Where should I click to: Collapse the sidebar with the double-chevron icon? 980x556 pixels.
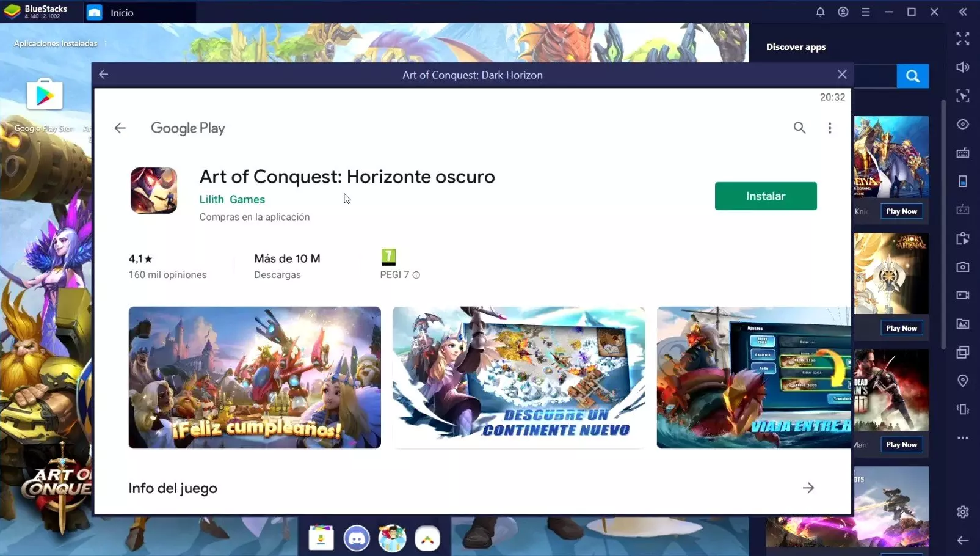962,12
